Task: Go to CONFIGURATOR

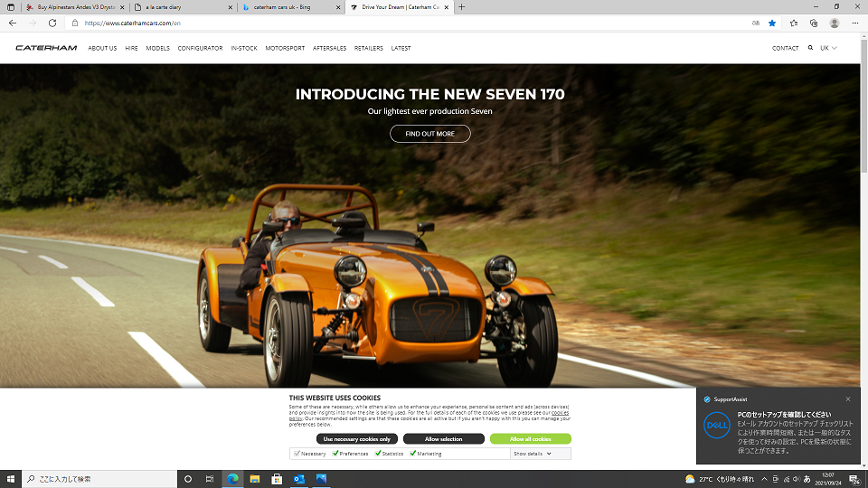Action: click(200, 48)
